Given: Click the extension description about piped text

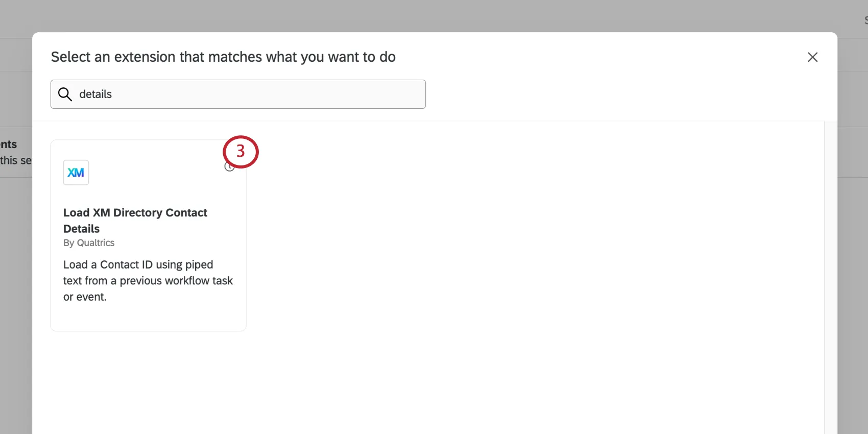Looking at the screenshot, I should coord(148,280).
